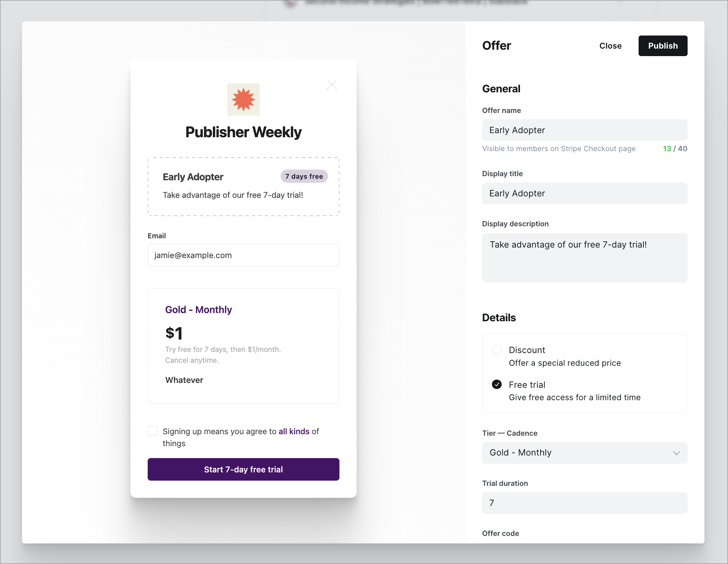Click the Early Adopter offer name field
Screen dimensions: 728x564
pyautogui.click(x=584, y=130)
